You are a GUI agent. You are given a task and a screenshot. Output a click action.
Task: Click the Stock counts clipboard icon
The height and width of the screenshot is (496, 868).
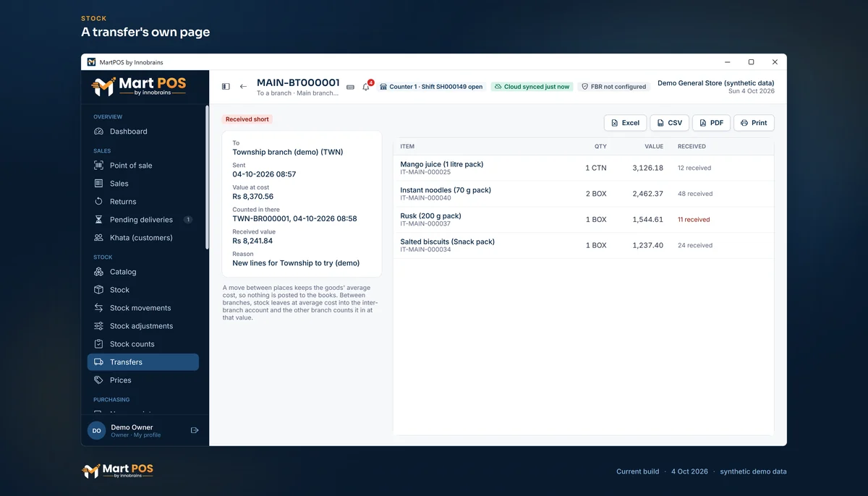99,344
